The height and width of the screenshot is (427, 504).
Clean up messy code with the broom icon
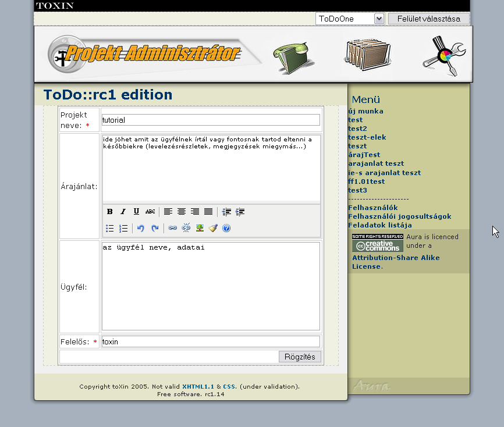pos(213,229)
